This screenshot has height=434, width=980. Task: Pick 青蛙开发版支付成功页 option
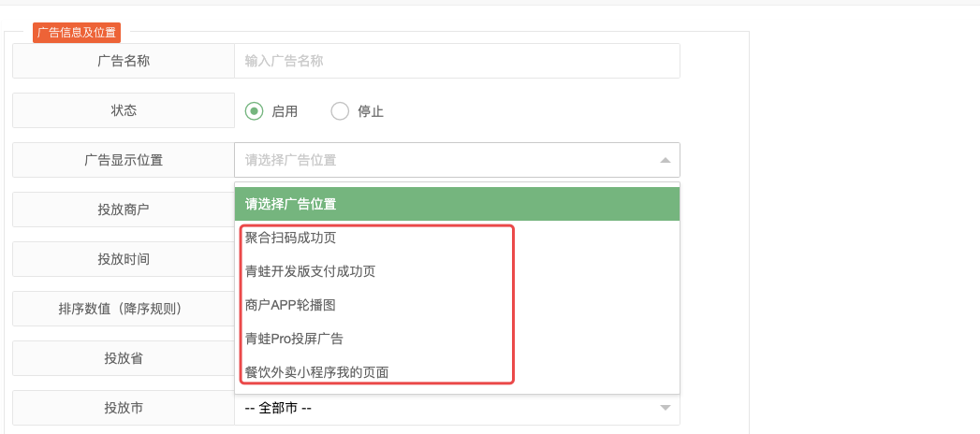tap(310, 271)
